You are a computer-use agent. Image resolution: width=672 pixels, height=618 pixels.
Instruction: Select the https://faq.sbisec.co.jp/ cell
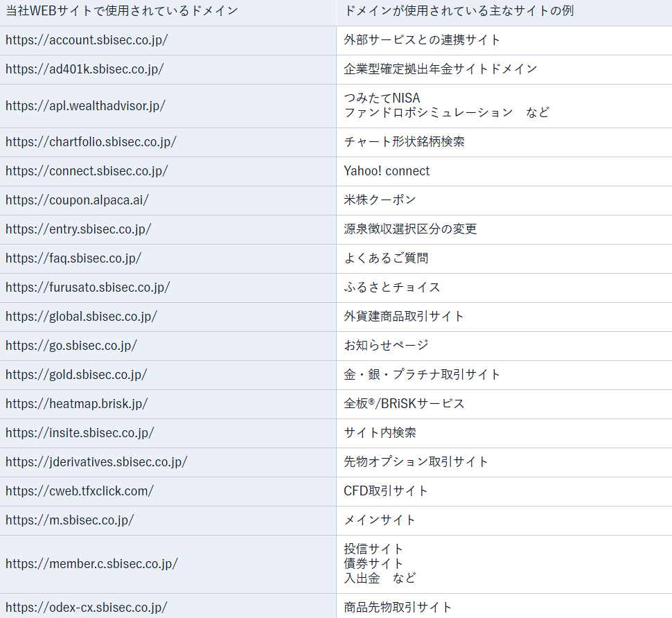168,259
